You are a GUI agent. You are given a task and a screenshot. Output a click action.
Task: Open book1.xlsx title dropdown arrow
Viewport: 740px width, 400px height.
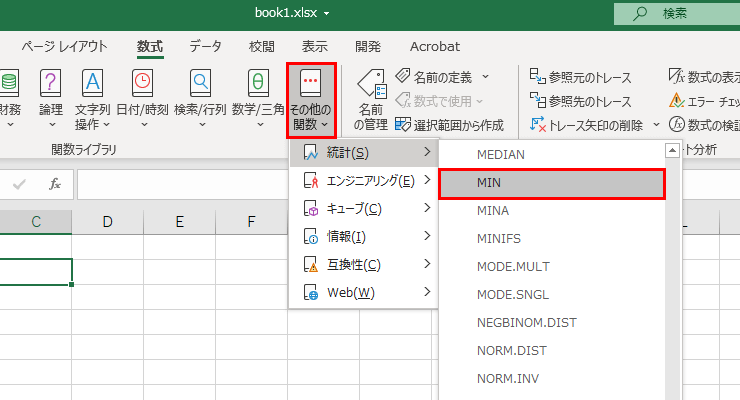click(327, 14)
